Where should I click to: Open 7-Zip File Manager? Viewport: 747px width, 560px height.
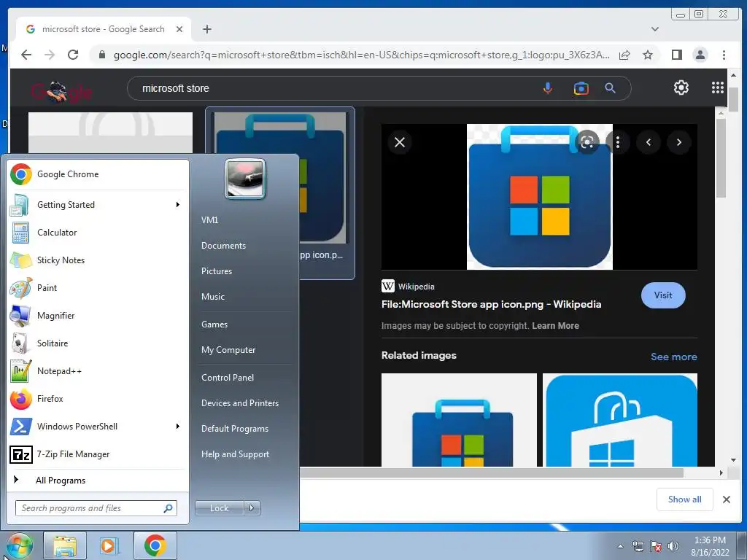(98, 454)
